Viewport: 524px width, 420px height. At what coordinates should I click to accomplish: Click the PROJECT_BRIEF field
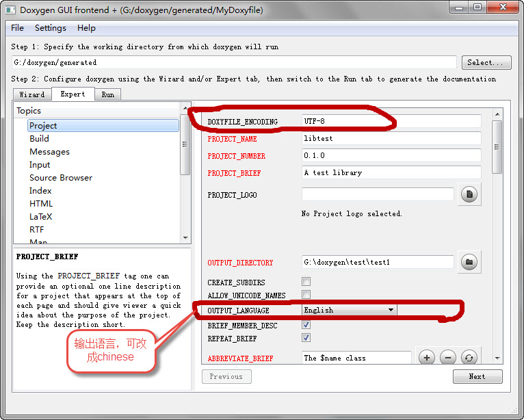(x=391, y=172)
